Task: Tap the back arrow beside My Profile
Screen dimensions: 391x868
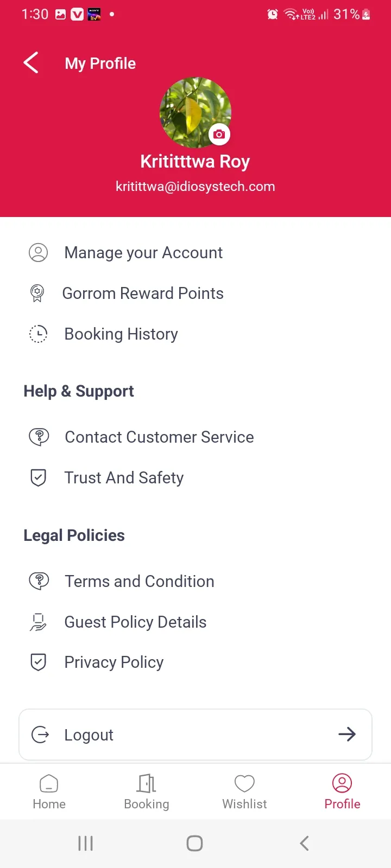Action: pyautogui.click(x=31, y=63)
